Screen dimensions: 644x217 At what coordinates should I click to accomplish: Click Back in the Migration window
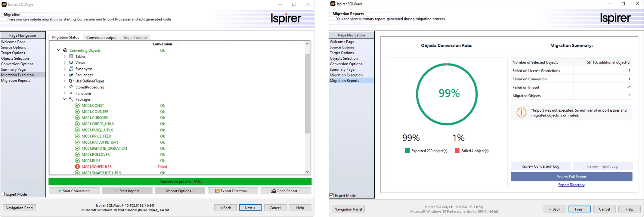click(x=225, y=208)
